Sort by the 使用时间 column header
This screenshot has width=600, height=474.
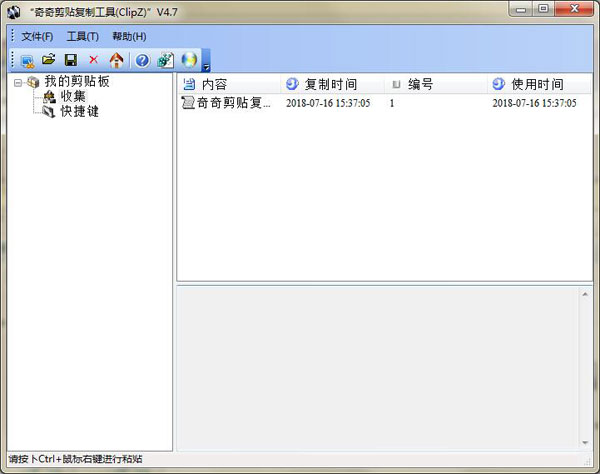tap(540, 84)
